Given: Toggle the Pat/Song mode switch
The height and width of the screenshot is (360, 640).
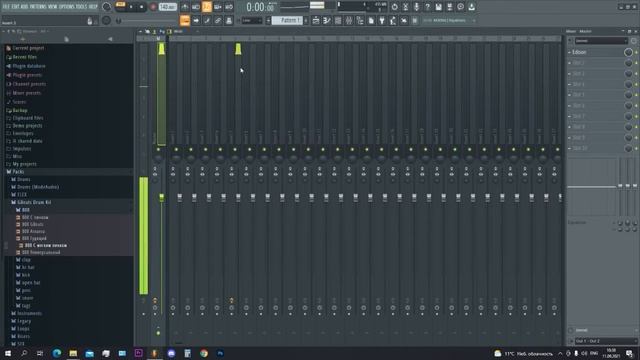Looking at the screenshot, I should (120, 5).
